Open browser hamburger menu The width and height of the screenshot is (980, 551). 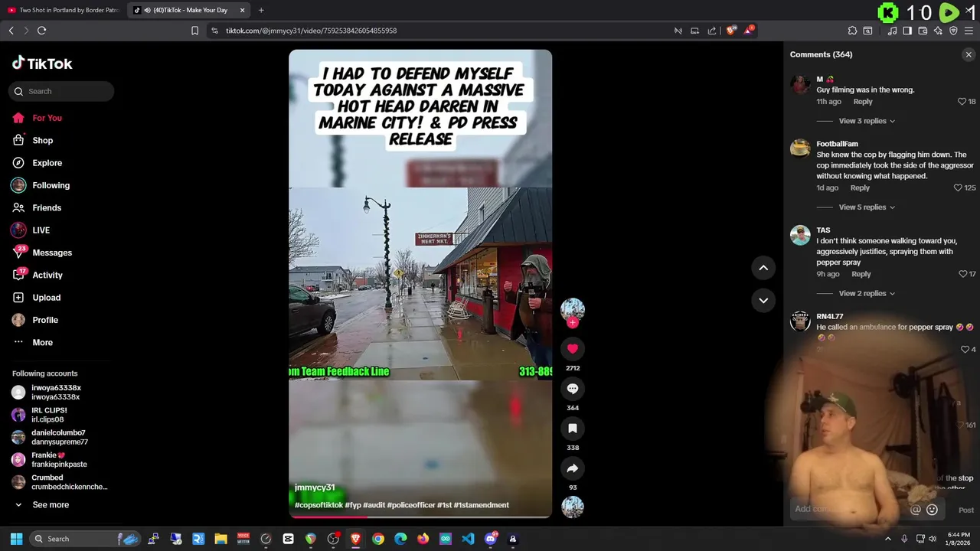click(x=969, y=31)
